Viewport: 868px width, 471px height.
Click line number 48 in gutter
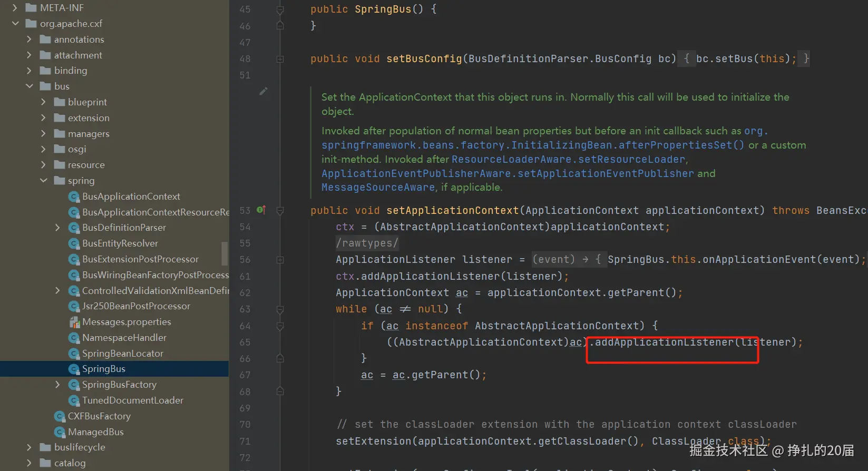click(245, 59)
